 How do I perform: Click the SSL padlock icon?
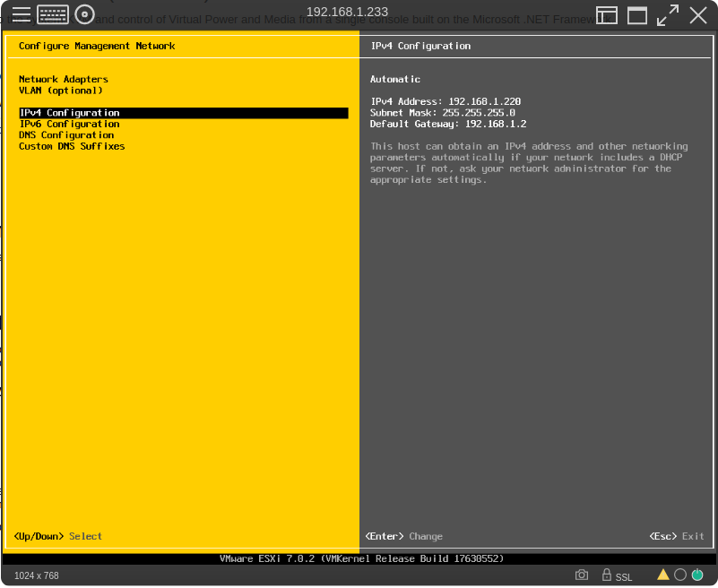[x=607, y=575]
